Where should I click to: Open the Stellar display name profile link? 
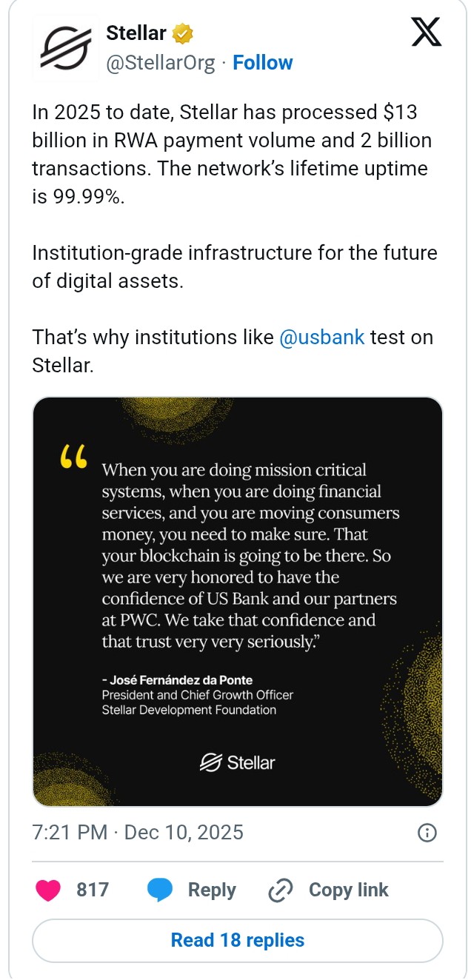(136, 33)
